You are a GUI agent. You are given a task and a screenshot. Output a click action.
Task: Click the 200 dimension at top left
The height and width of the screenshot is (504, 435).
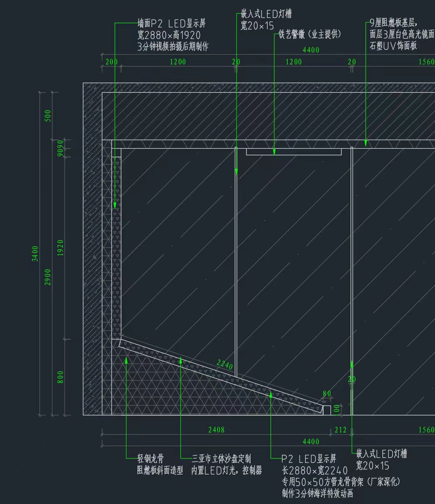point(111,62)
